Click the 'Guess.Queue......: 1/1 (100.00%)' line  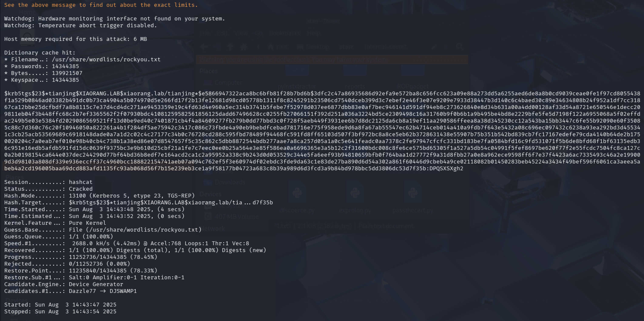pyautogui.click(x=58, y=236)
